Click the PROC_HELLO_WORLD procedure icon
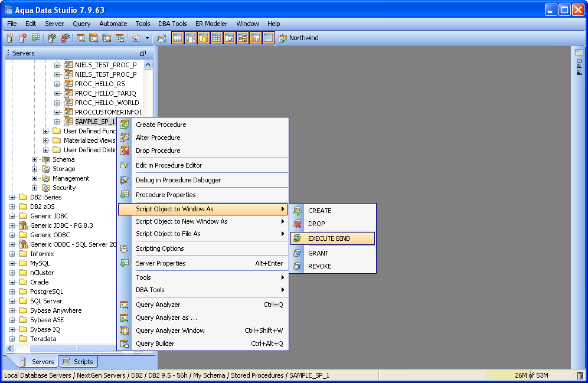Viewport: 588px width, 383px height. tap(68, 103)
